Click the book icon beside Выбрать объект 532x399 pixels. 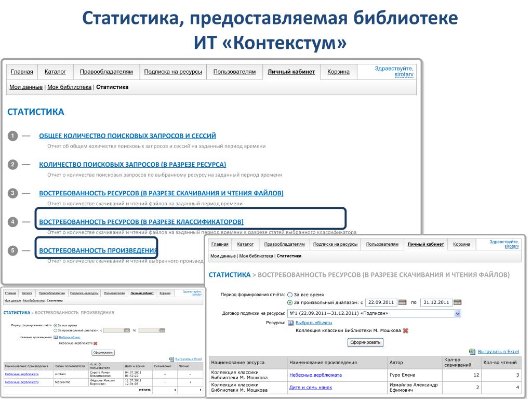coord(56,337)
